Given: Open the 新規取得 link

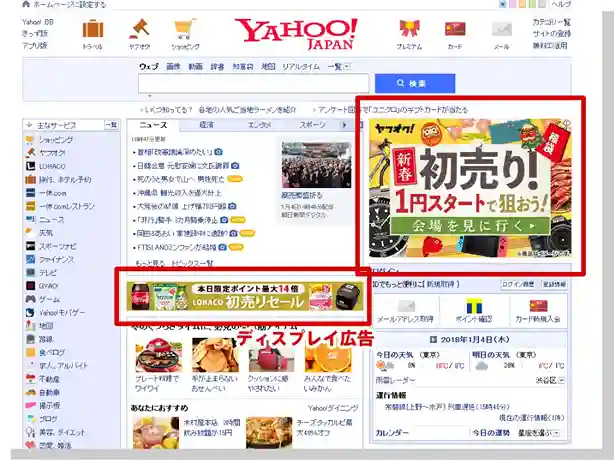Looking at the screenshot, I should [442, 284].
